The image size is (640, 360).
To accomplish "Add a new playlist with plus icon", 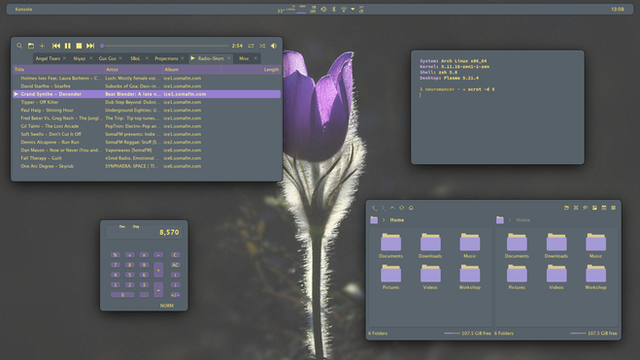I will point(42,46).
